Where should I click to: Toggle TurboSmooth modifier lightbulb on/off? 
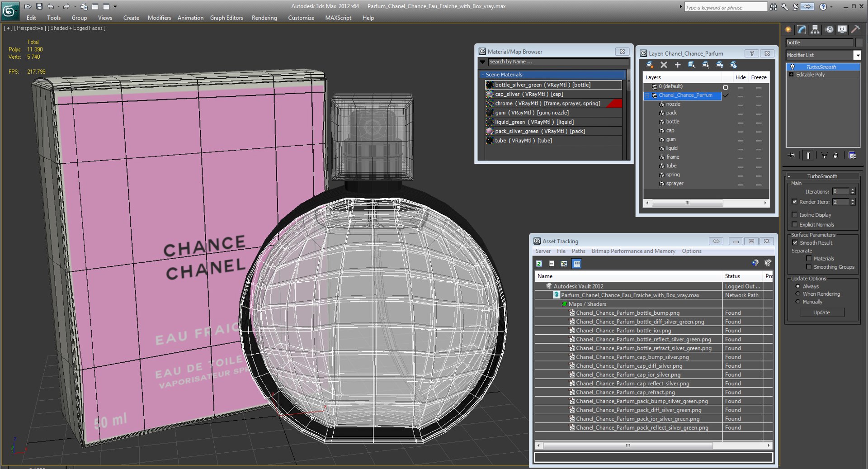tap(792, 67)
